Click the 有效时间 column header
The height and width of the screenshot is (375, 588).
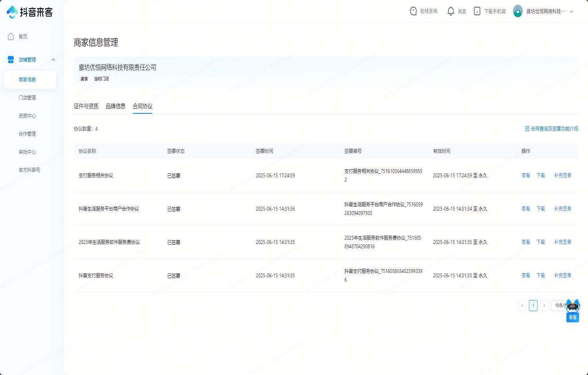[x=441, y=151]
